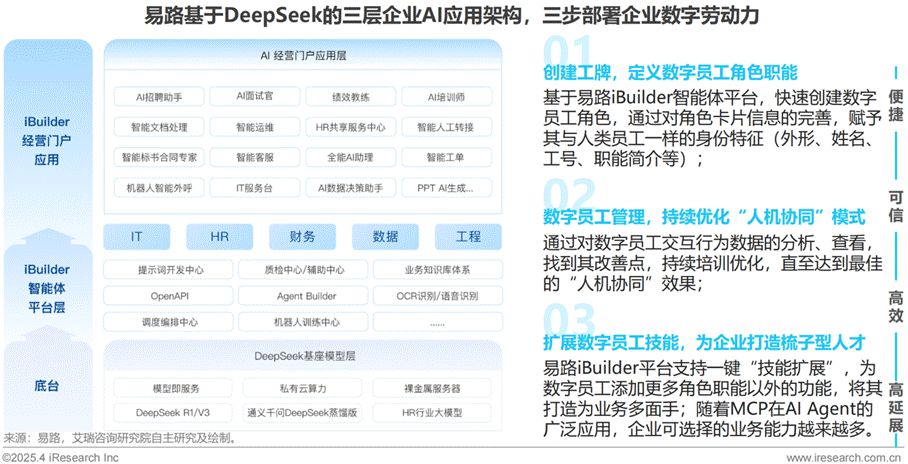The width and height of the screenshot is (908, 464).
Task: Click the 调度编排中心 box
Action: click(x=169, y=321)
